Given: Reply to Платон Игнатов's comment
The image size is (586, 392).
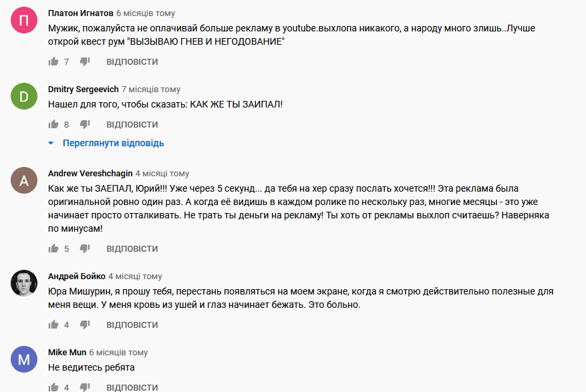Looking at the screenshot, I should pyautogui.click(x=132, y=61).
